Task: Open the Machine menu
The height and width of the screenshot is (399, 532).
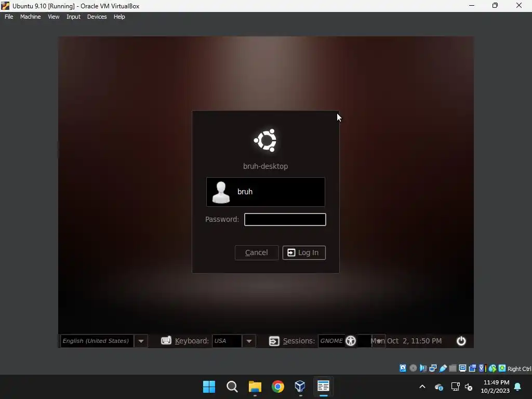Action: 30,17
